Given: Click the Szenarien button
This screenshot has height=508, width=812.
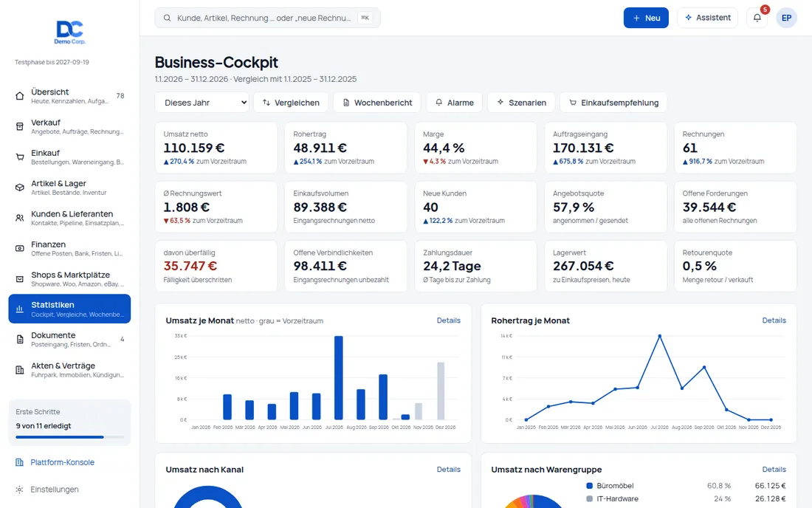Looking at the screenshot, I should point(521,103).
